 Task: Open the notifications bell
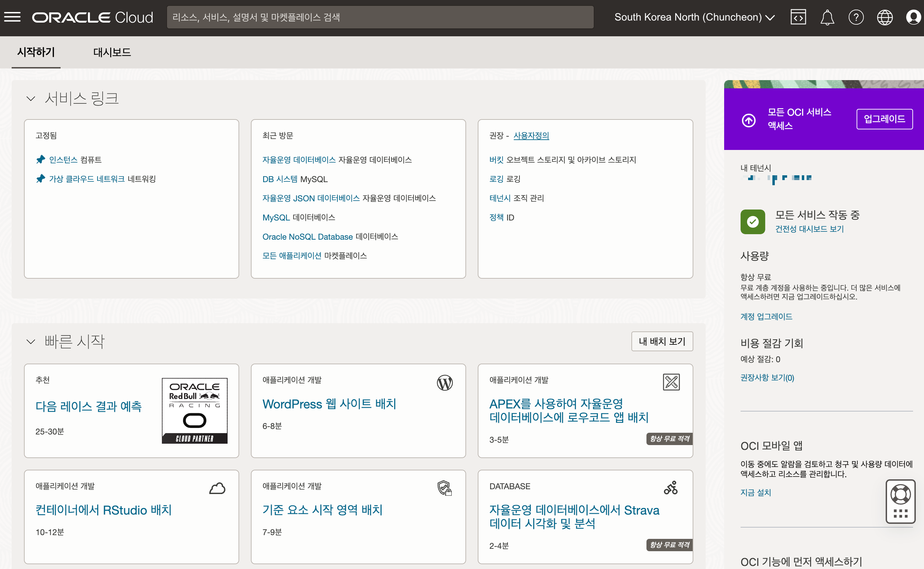pos(827,17)
